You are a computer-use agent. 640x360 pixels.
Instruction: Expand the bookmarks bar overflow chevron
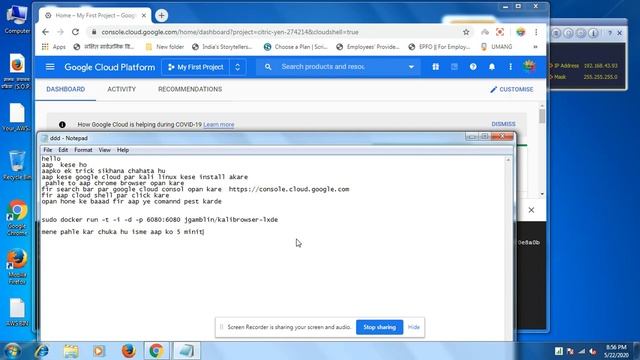(x=536, y=47)
